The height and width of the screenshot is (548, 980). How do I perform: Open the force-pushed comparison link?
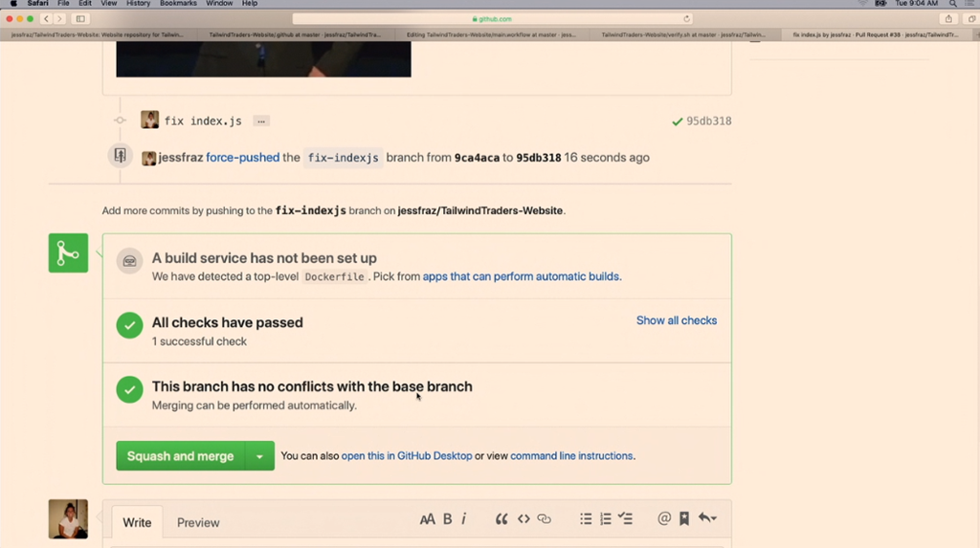click(x=242, y=158)
